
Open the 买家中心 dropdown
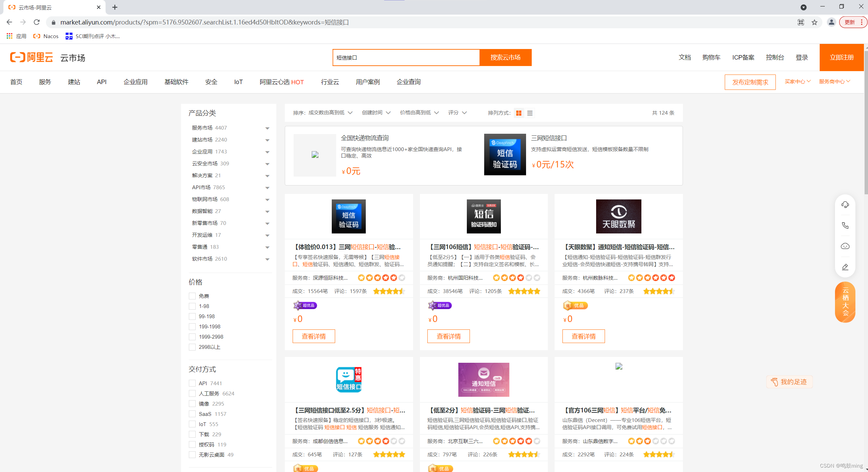(x=798, y=81)
